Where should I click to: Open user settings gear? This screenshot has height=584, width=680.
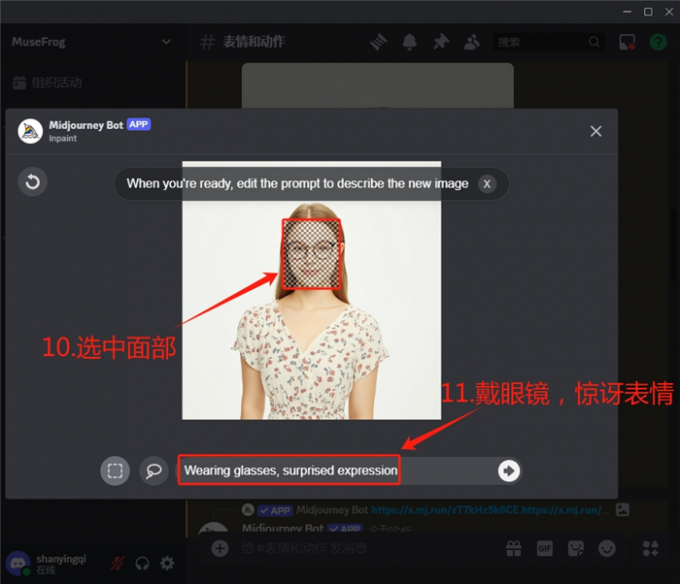[167, 563]
